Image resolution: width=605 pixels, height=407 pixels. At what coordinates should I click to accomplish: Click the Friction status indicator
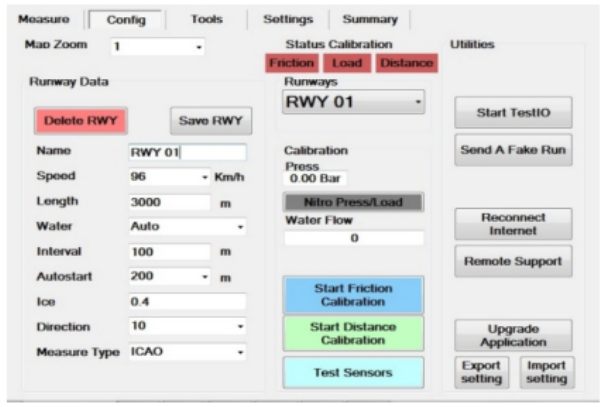click(x=291, y=63)
